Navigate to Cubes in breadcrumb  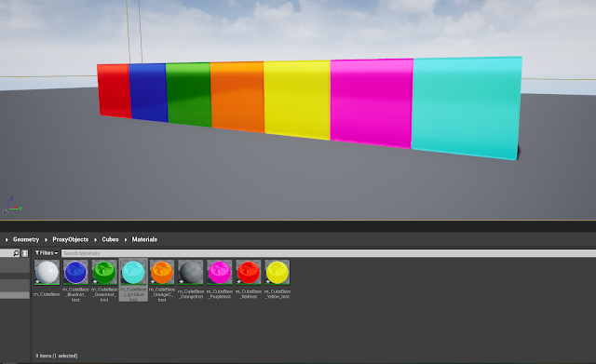(110, 239)
